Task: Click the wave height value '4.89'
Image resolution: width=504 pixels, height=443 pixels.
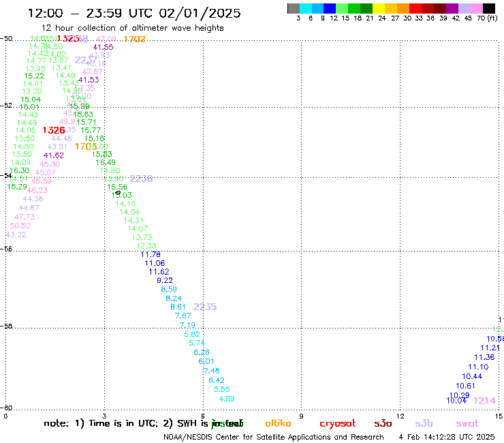Action: (227, 399)
